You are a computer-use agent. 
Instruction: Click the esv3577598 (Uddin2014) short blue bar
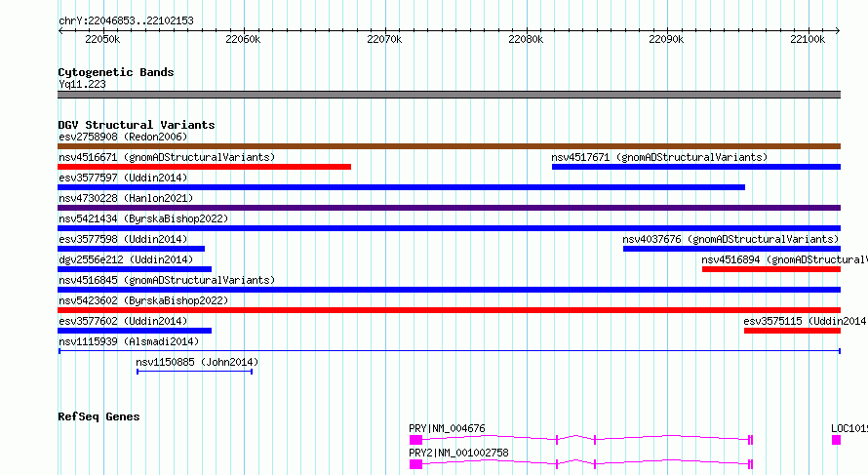pos(132,249)
